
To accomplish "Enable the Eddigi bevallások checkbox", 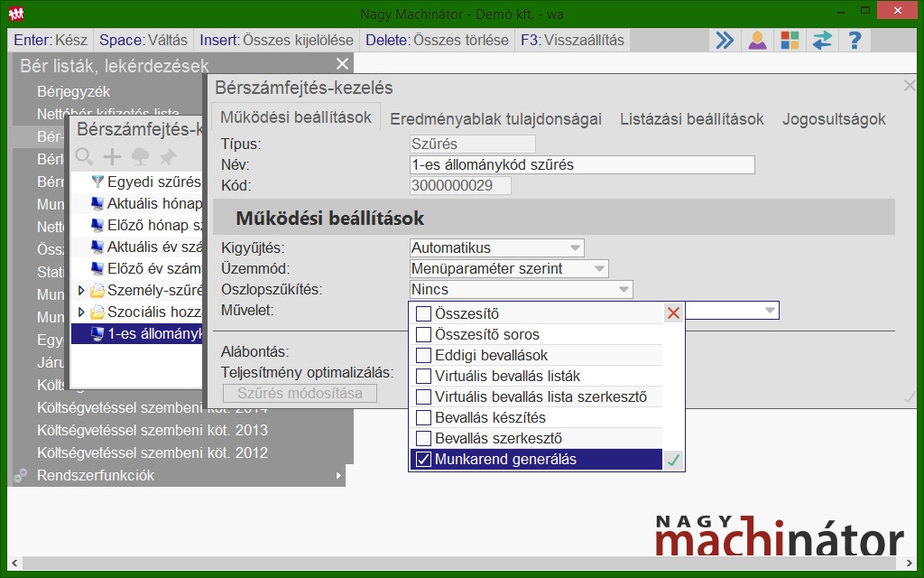I will point(423,355).
